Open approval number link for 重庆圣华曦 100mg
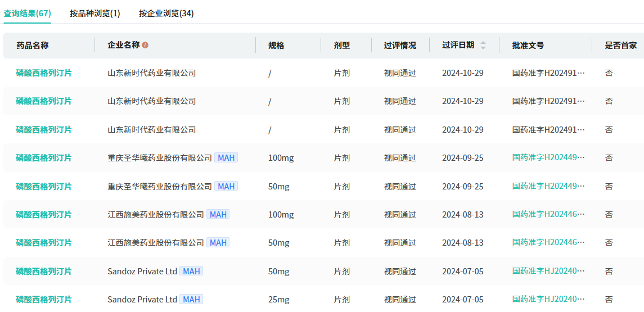 pyautogui.click(x=548, y=158)
